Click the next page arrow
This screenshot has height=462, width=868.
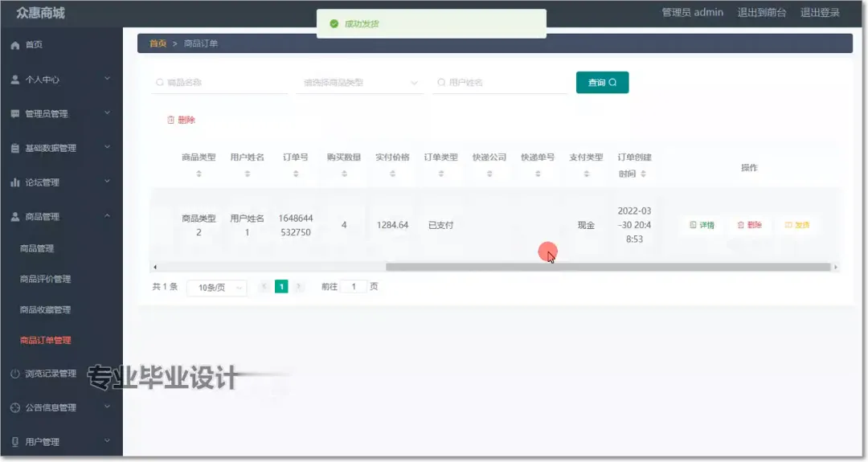coord(299,287)
